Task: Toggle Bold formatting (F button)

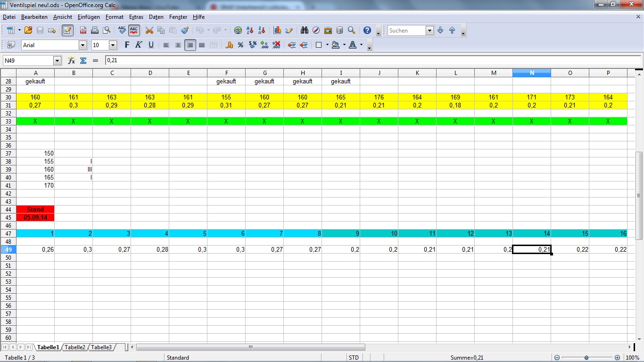Action: click(x=126, y=45)
